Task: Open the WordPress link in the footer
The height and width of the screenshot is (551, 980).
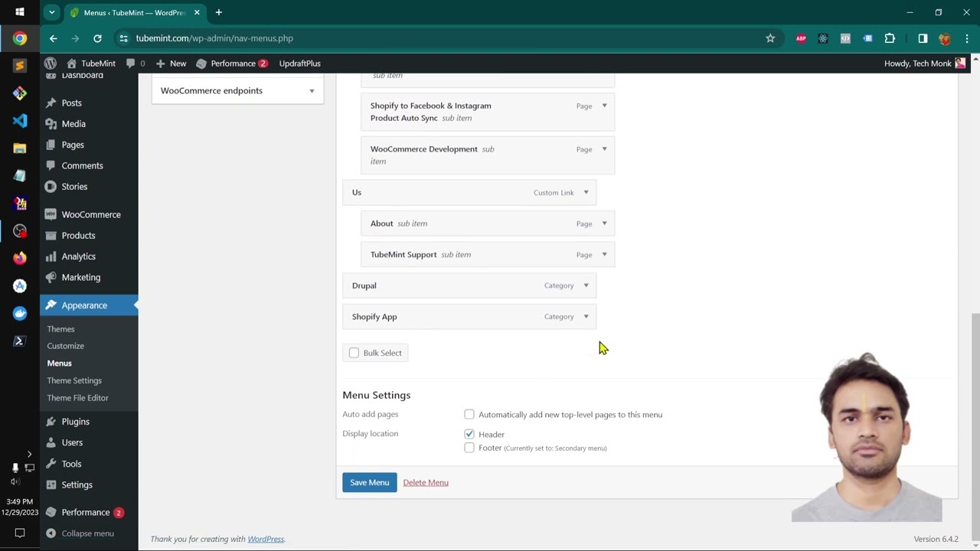Action: pos(266,539)
